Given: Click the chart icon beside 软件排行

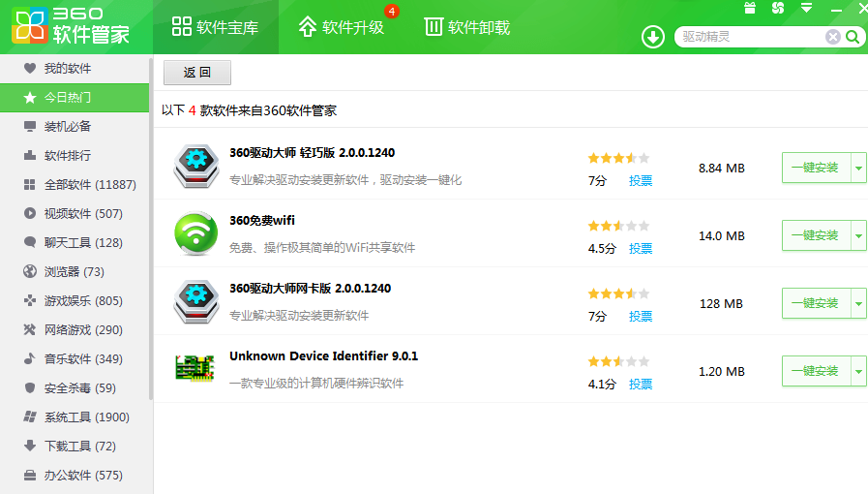Looking at the screenshot, I should pyautogui.click(x=30, y=155).
